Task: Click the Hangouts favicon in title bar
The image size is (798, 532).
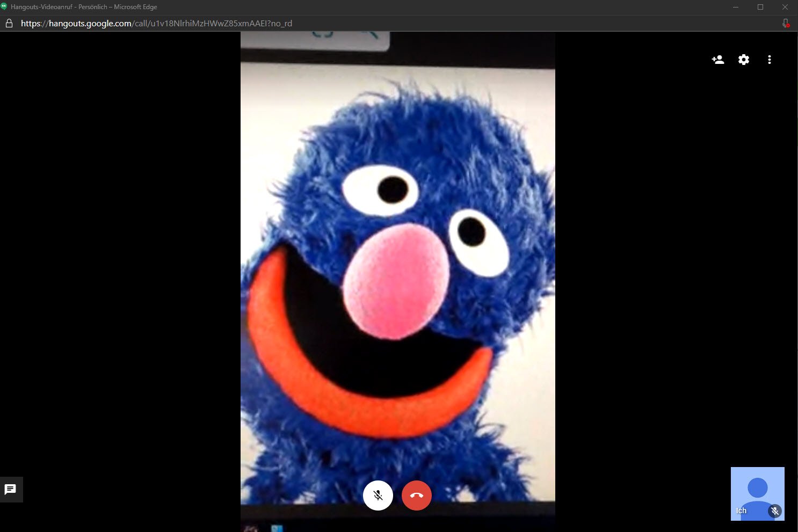Action: click(4, 7)
